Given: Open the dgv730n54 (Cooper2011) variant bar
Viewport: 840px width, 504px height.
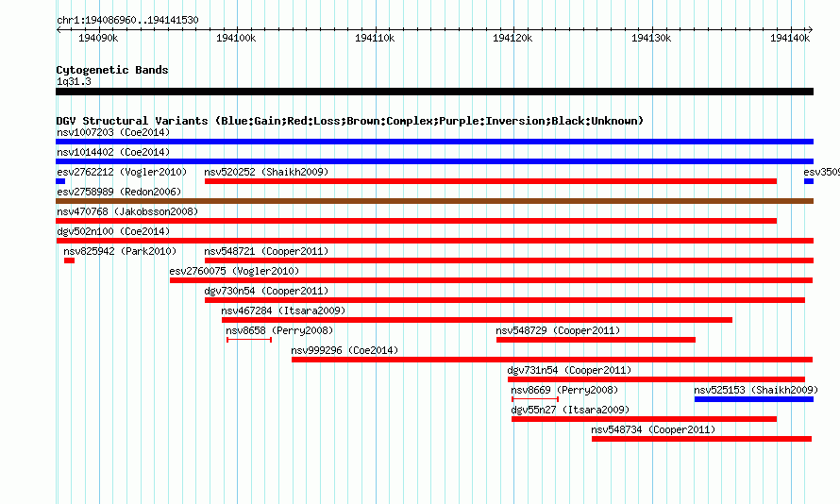Looking at the screenshot, I should coord(505,300).
